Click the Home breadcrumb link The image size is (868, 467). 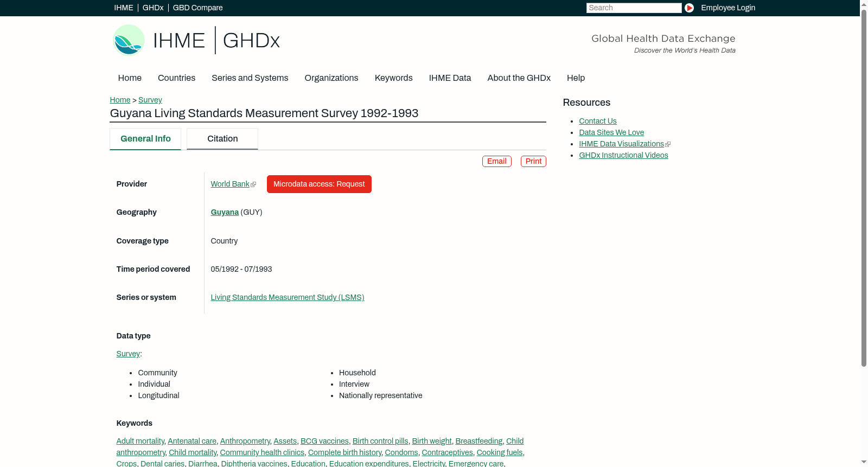120,100
